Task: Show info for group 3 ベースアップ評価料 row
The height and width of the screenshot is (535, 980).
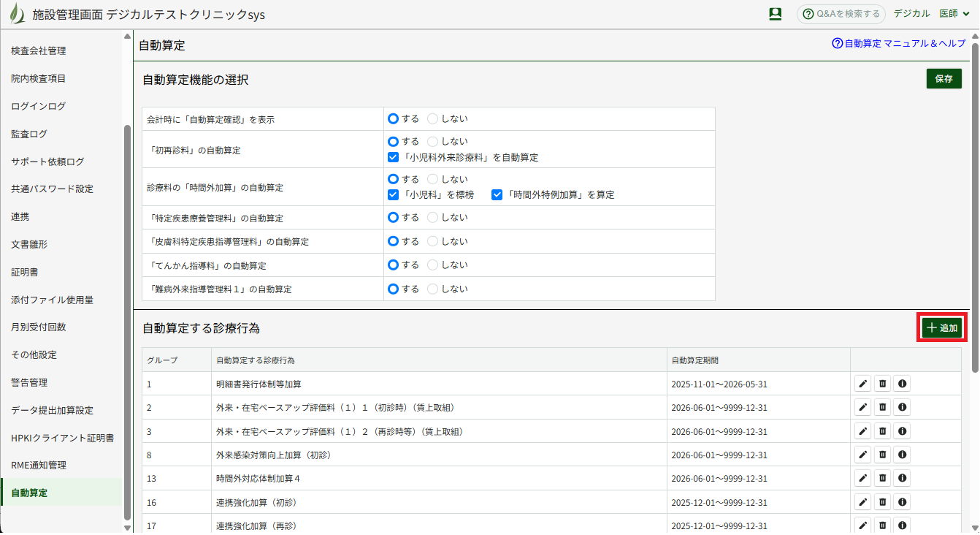Action: pos(903,431)
